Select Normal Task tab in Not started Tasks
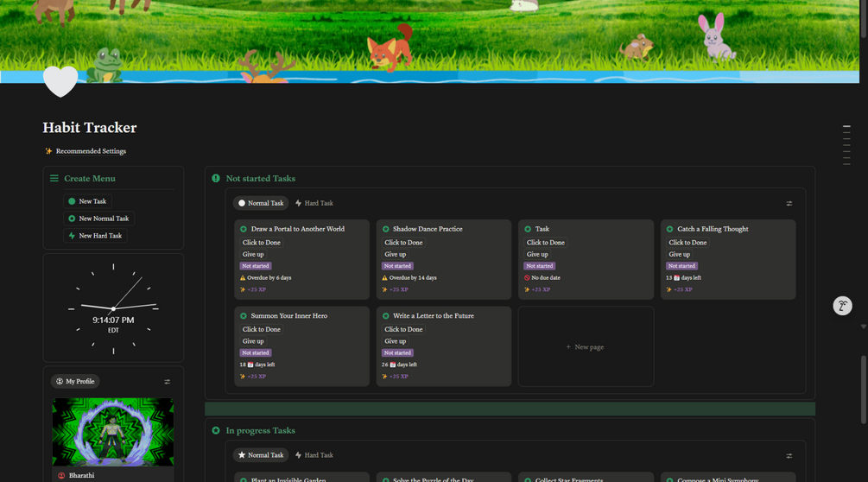Viewport: 868px width, 482px height. point(260,203)
